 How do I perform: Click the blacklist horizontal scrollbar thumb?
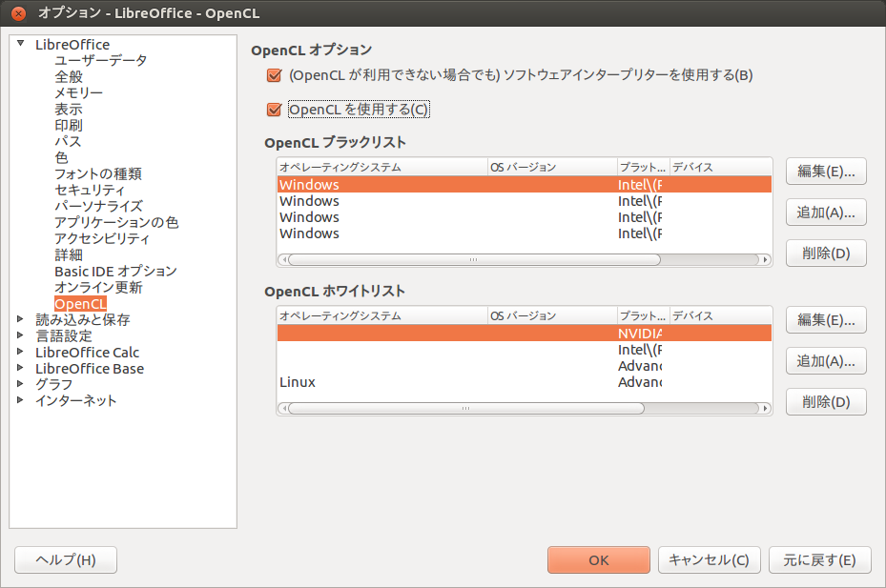click(474, 260)
